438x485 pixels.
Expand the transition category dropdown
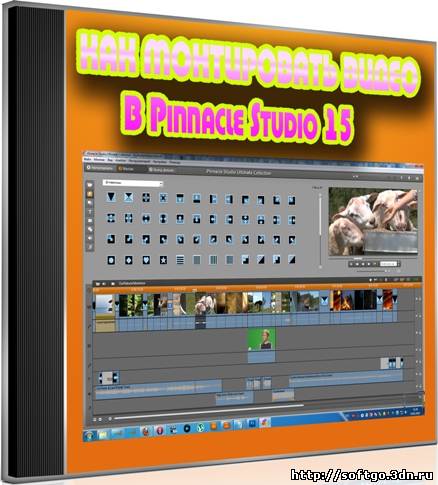pyautogui.click(x=133, y=183)
